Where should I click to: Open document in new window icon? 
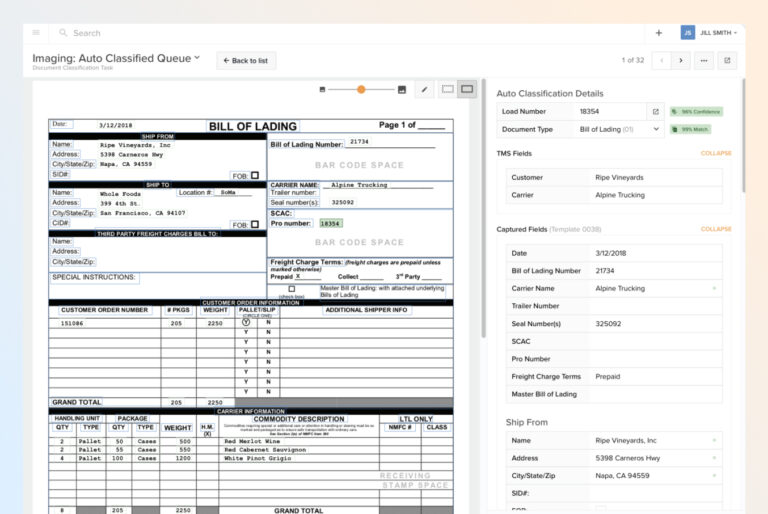tap(727, 60)
